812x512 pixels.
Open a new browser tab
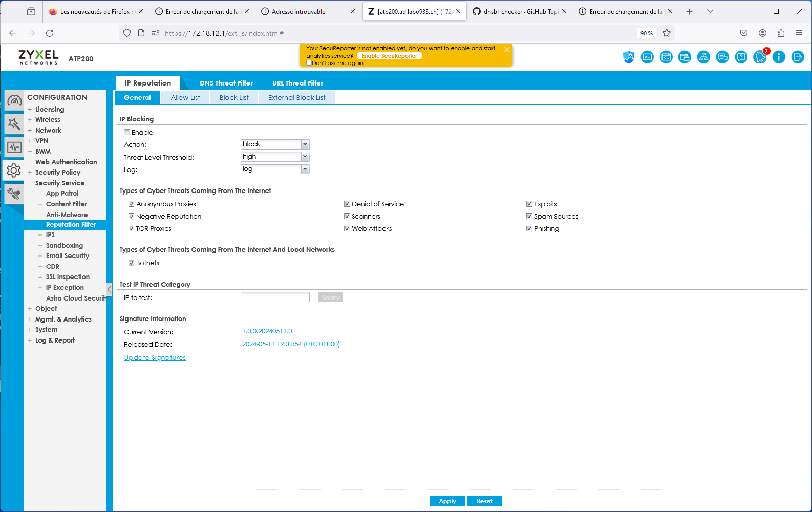[690, 11]
